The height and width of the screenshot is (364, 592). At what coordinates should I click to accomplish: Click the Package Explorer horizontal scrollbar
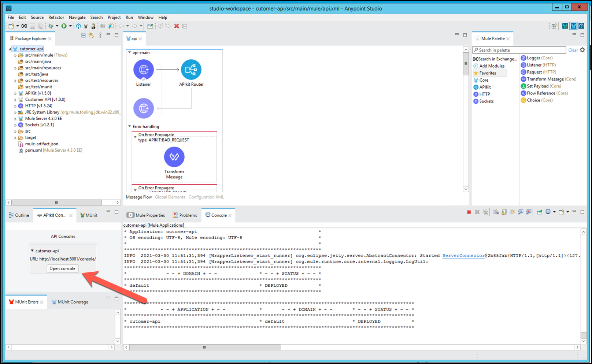click(x=56, y=203)
